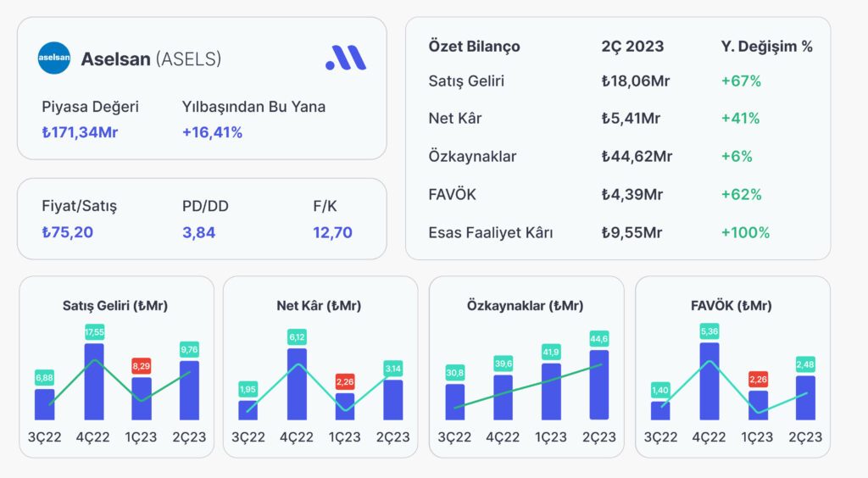The width and height of the screenshot is (868, 478).
Task: Click the Özet Bilanço header
Action: click(x=475, y=47)
